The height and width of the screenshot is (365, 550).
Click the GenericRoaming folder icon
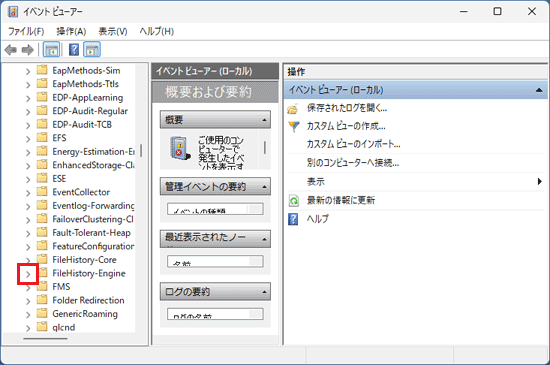pos(42,313)
